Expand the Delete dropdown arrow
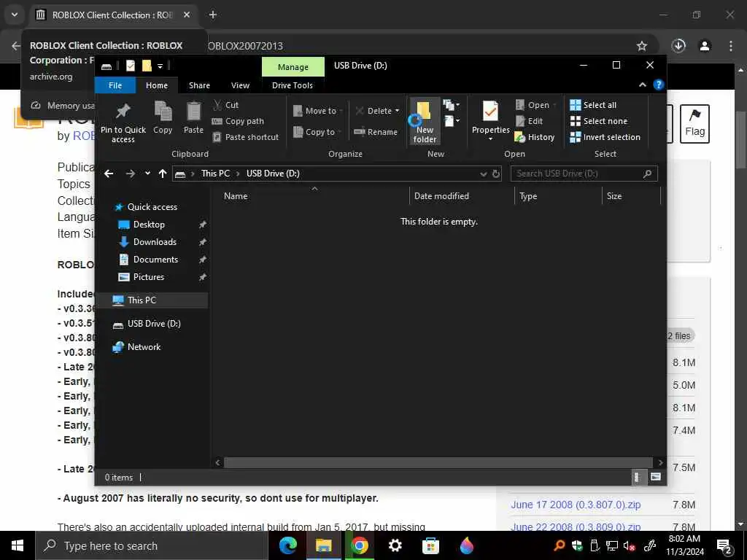The width and height of the screenshot is (747, 560). click(397, 111)
